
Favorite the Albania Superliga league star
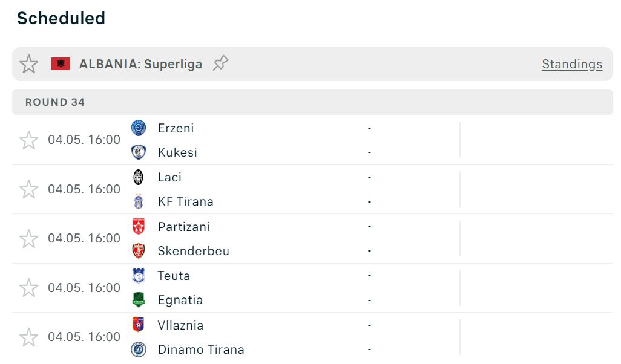point(29,64)
